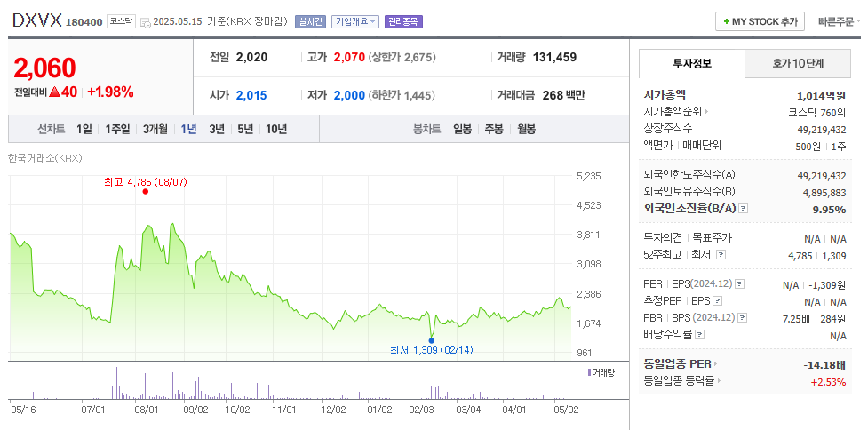The image size is (868, 430).
Task: Show the 일봉 candlestick chart
Action: point(462,130)
